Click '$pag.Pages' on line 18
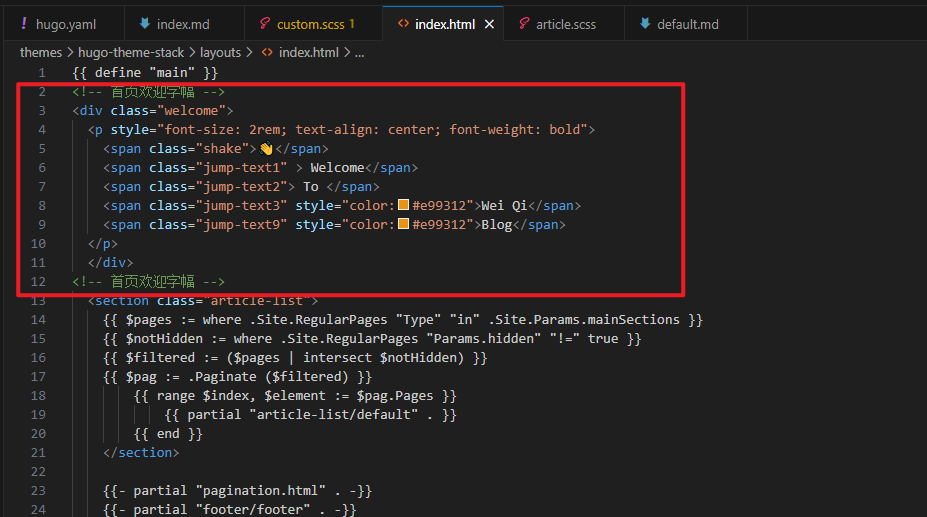The height and width of the screenshot is (517, 927). point(394,395)
